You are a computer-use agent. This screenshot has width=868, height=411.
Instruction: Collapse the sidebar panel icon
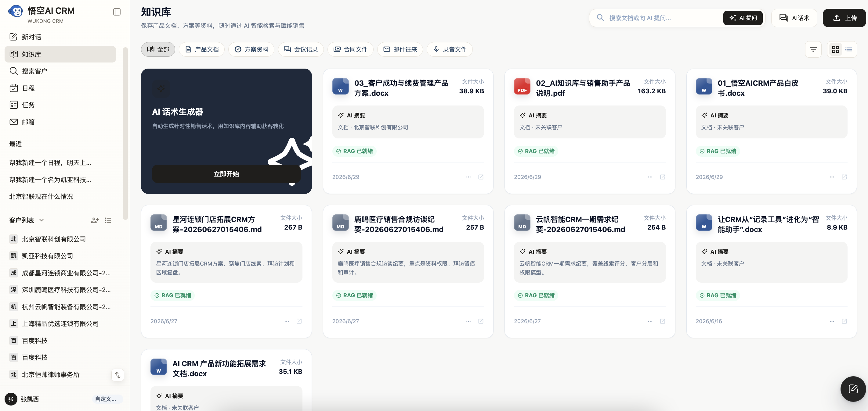[117, 12]
